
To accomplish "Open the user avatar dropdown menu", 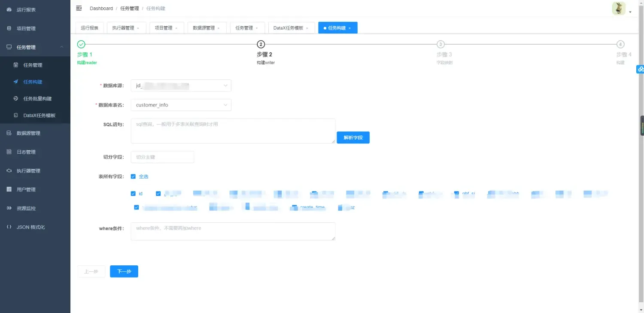I will (618, 8).
